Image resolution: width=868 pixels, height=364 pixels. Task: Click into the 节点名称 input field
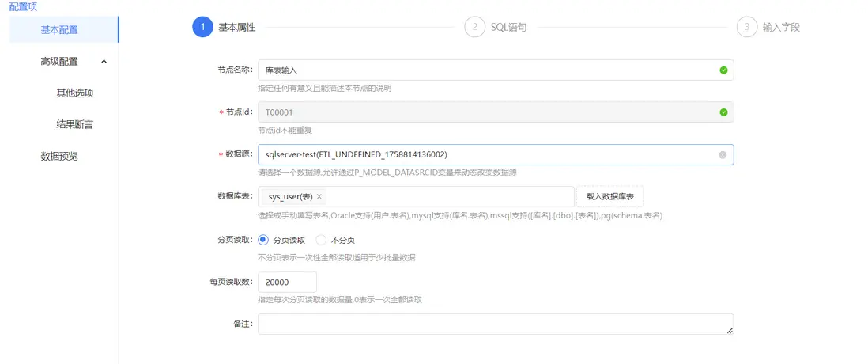coord(496,70)
